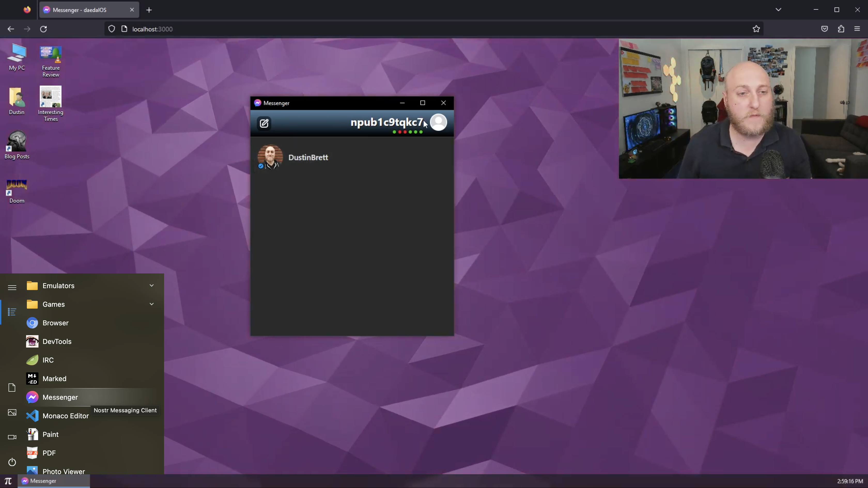
Task: Open DevTools app in start menu
Action: (x=57, y=341)
